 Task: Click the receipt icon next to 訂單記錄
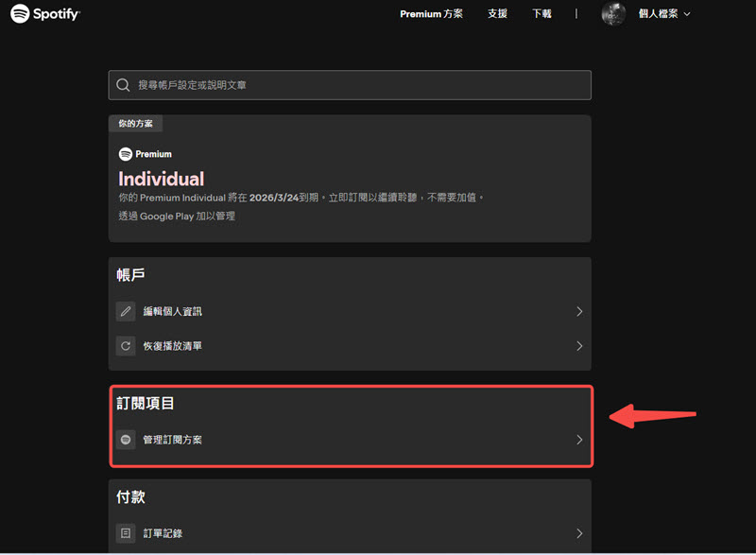click(x=126, y=533)
